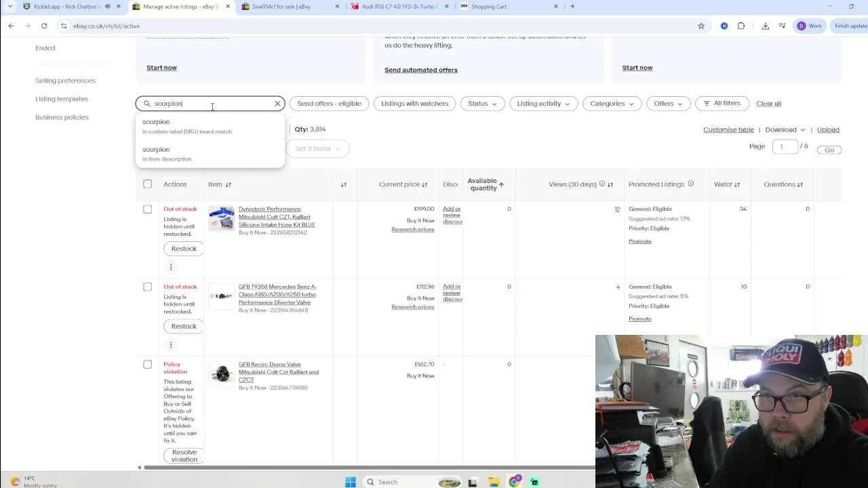View site information icon in address bar
868x488 pixels.
click(x=64, y=26)
